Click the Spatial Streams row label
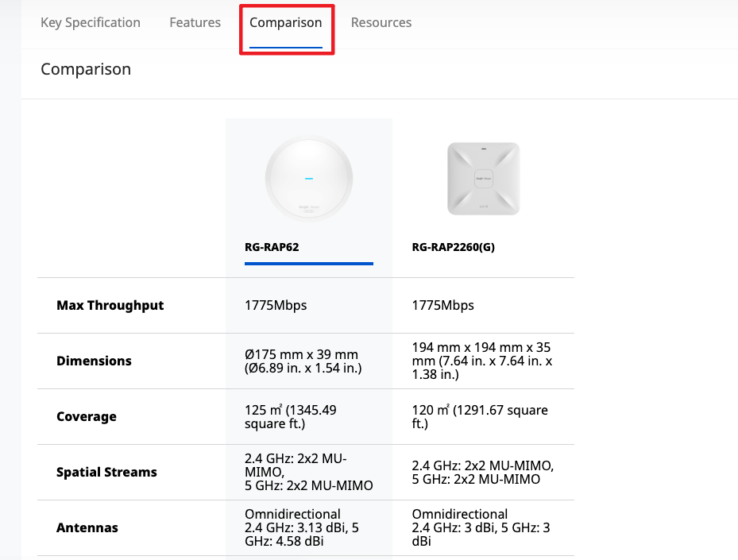738x560 pixels. click(x=106, y=473)
